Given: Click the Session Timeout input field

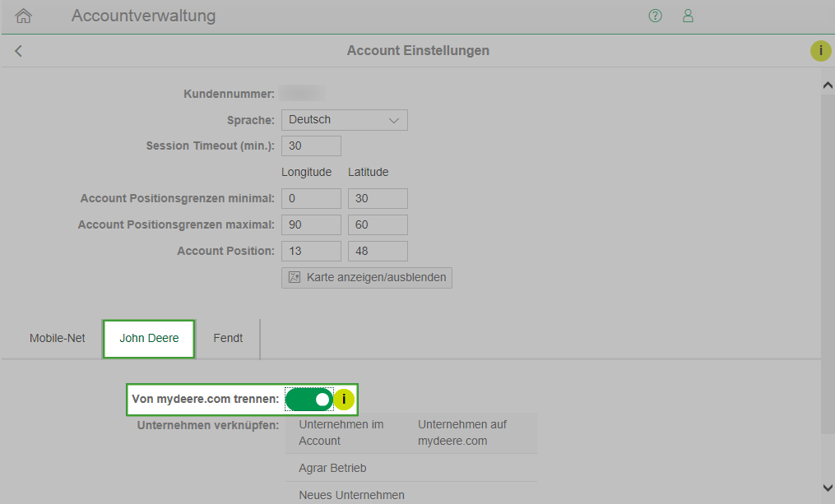Looking at the screenshot, I should coord(311,146).
